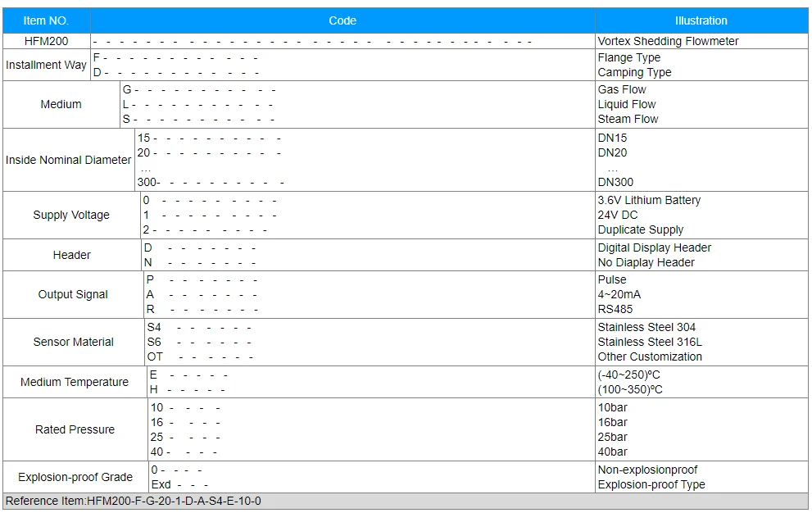Select the 'Rated Pressure' row label
The width and height of the screenshot is (812, 513).
[x=75, y=429]
